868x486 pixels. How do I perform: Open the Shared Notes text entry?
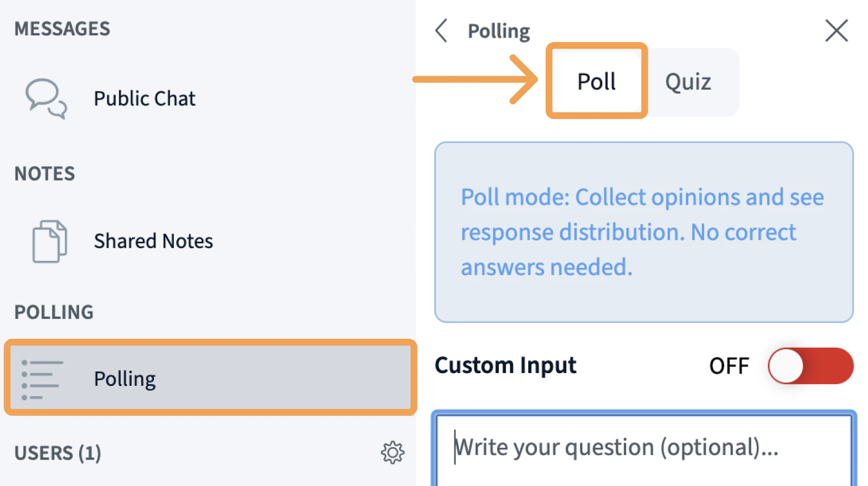pos(153,241)
